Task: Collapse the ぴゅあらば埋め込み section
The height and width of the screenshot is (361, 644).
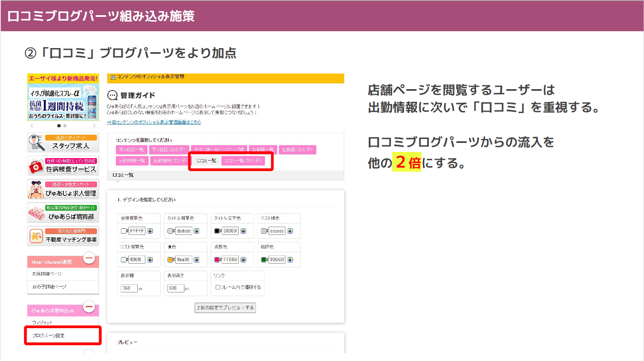Action: pyautogui.click(x=89, y=307)
